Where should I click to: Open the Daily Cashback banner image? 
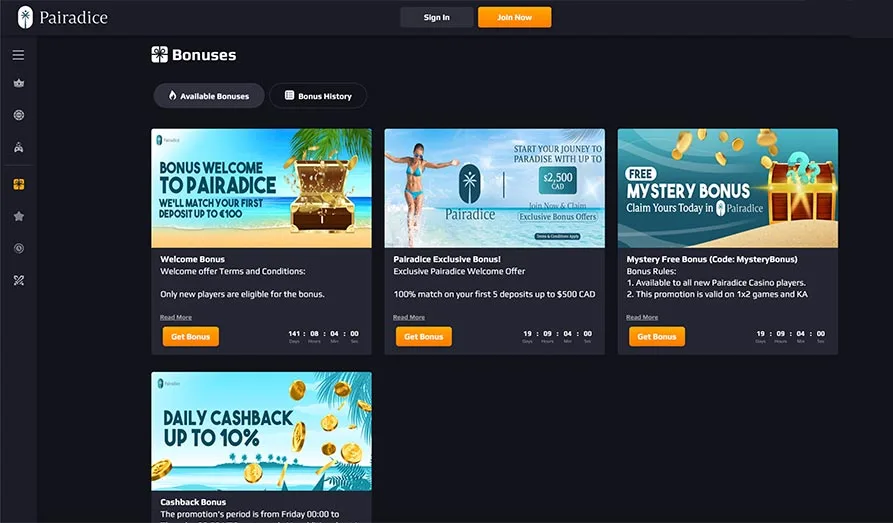pyautogui.click(x=261, y=431)
